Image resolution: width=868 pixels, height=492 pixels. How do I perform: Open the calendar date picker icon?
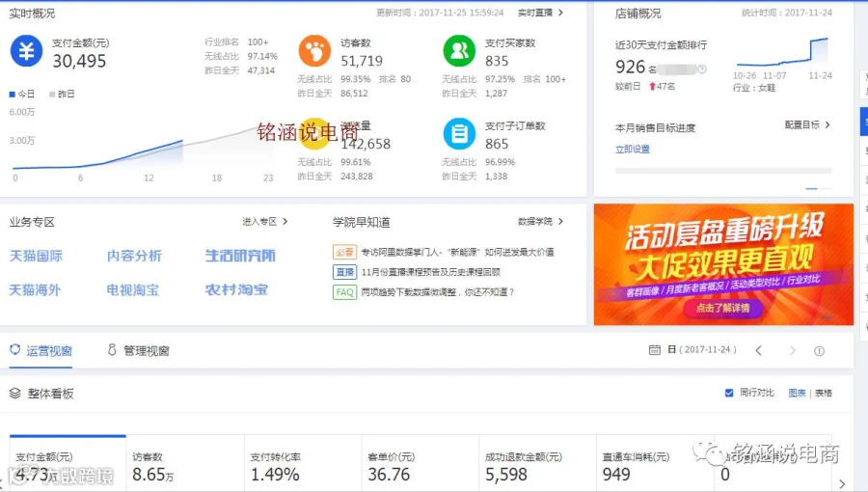pyautogui.click(x=654, y=350)
